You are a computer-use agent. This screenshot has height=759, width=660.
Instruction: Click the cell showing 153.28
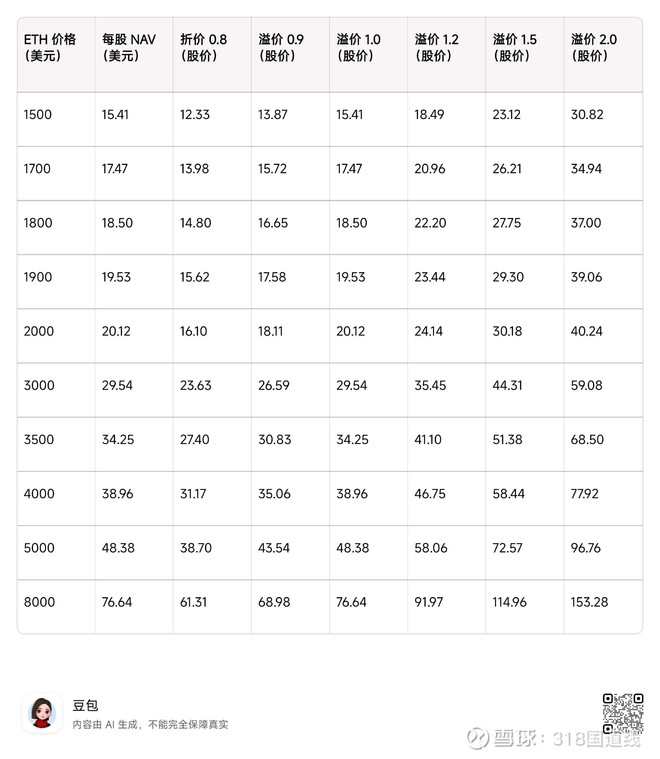590,602
